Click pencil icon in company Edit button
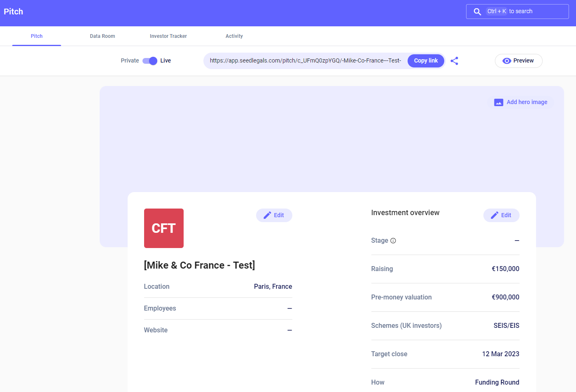The image size is (576, 392). coord(267,215)
